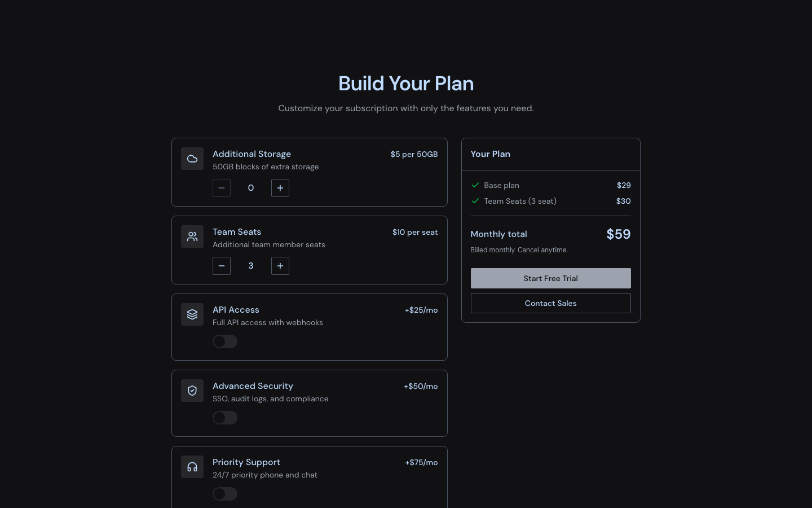This screenshot has height=508, width=812.
Task: Enable the API Access toggle
Action: [225, 341]
